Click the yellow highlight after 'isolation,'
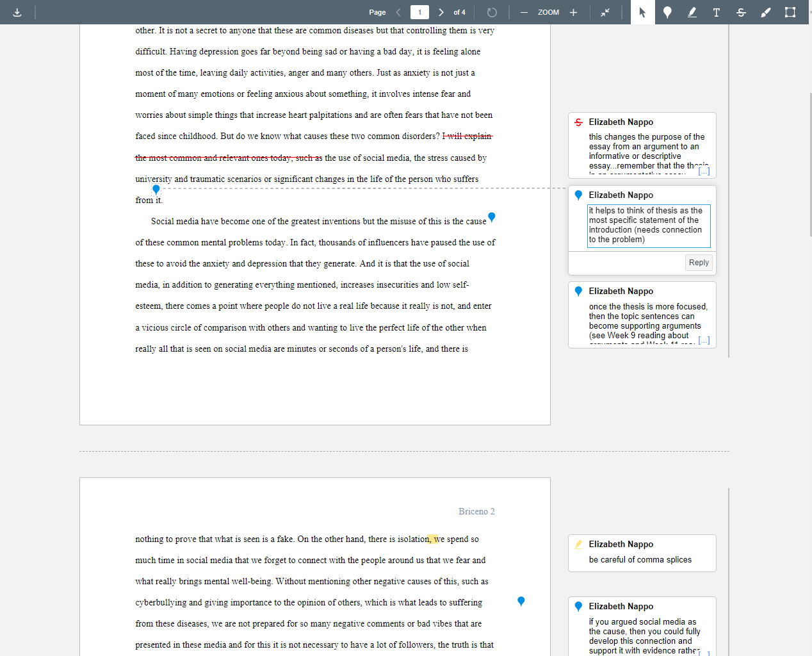The width and height of the screenshot is (812, 656). pyautogui.click(x=433, y=539)
